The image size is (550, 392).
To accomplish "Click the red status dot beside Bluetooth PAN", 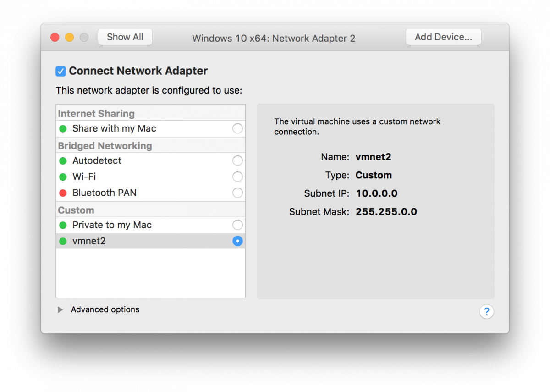I will (x=63, y=193).
